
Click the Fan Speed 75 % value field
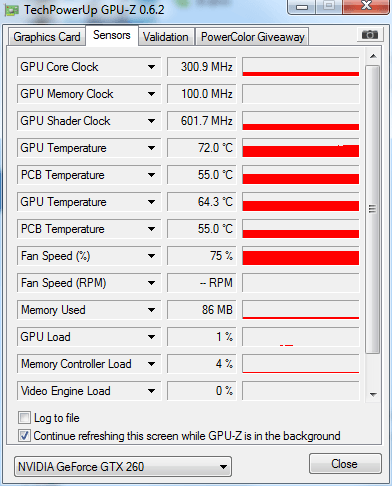(202, 256)
